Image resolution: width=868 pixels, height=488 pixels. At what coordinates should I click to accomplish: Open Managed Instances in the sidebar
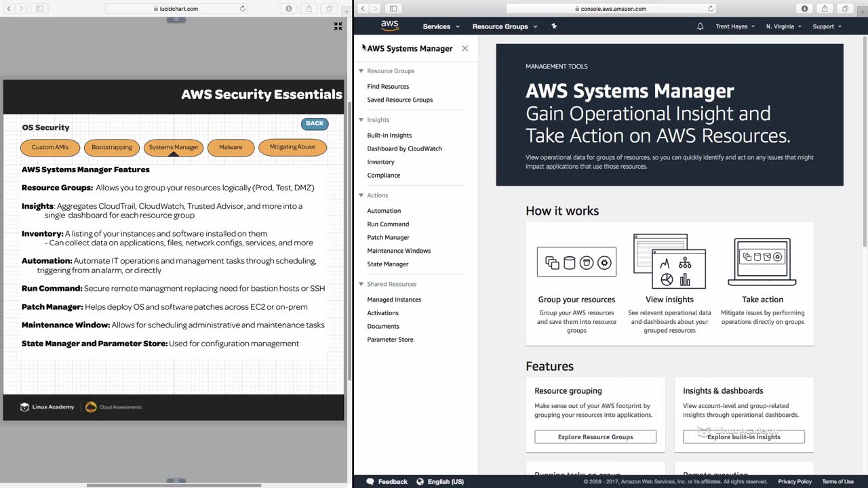tap(394, 300)
